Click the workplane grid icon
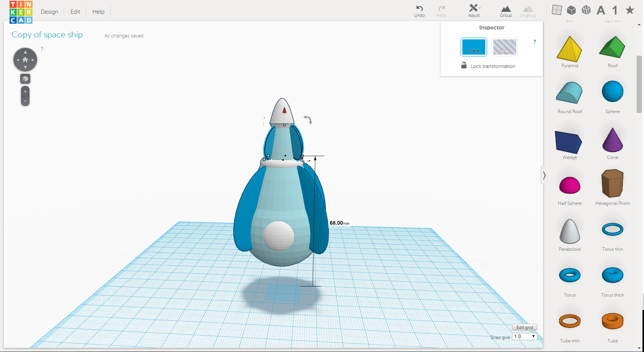This screenshot has height=352, width=644. 557,10
